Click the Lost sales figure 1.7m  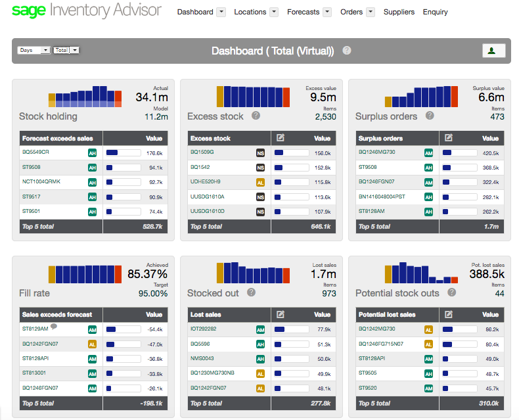pos(323,274)
